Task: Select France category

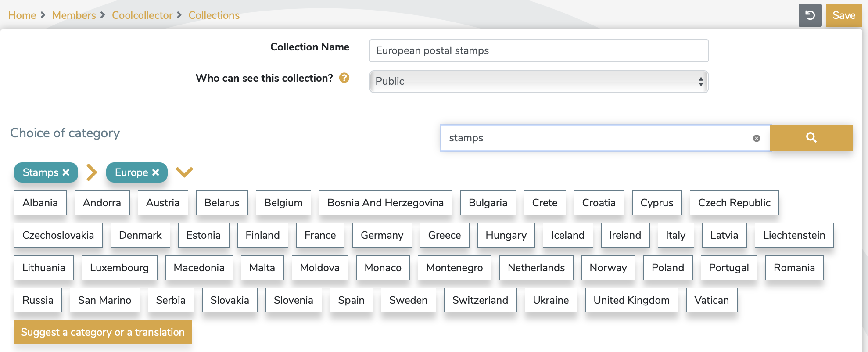Action: point(320,235)
